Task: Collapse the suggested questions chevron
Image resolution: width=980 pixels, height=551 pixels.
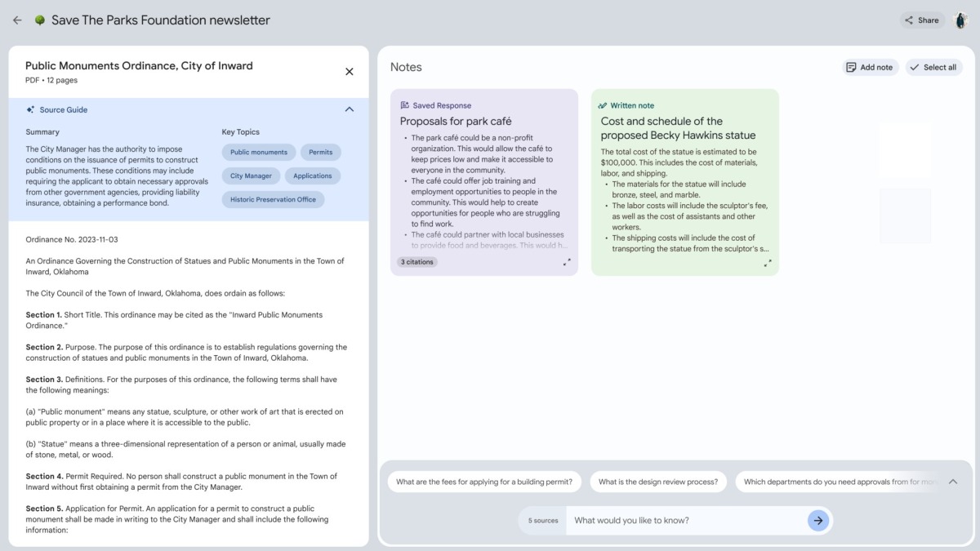Action: click(x=952, y=482)
